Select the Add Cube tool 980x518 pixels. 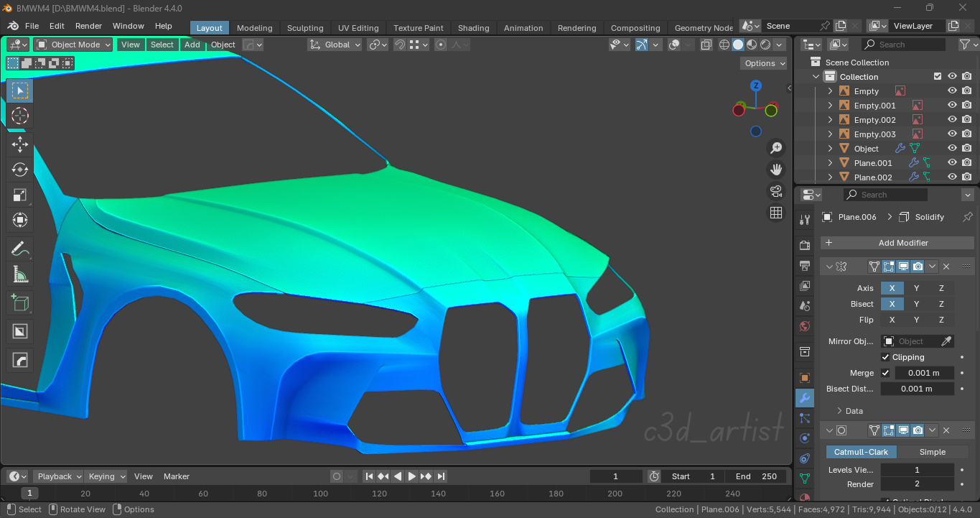click(20, 302)
